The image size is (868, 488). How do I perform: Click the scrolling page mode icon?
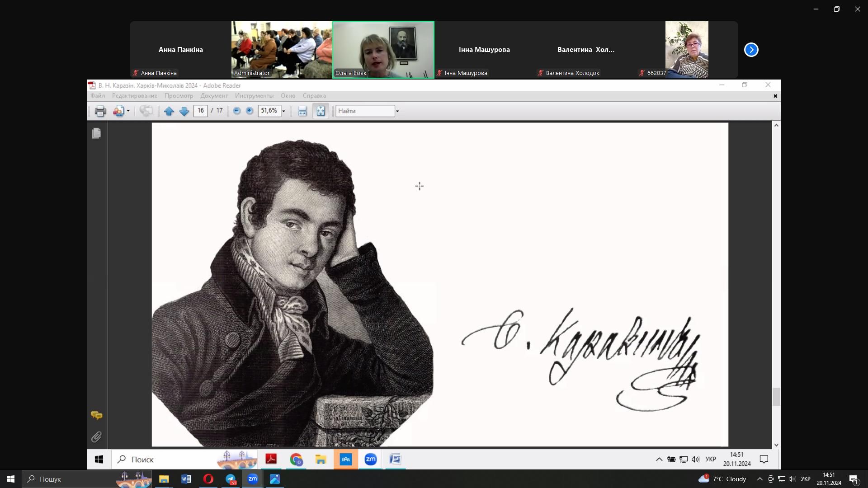[302, 111]
